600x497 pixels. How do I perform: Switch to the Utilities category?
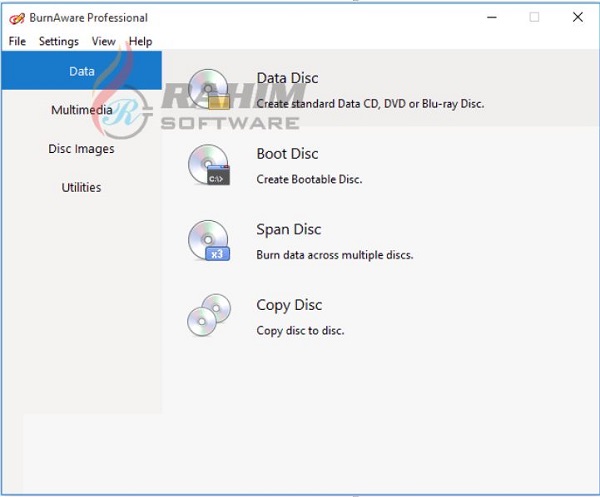[x=82, y=187]
